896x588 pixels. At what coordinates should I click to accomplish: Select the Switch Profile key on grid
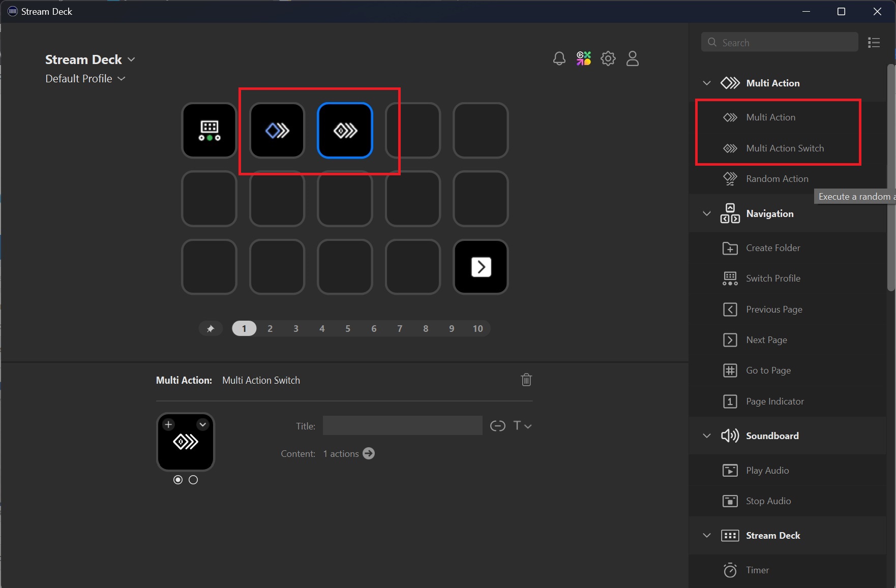click(209, 131)
